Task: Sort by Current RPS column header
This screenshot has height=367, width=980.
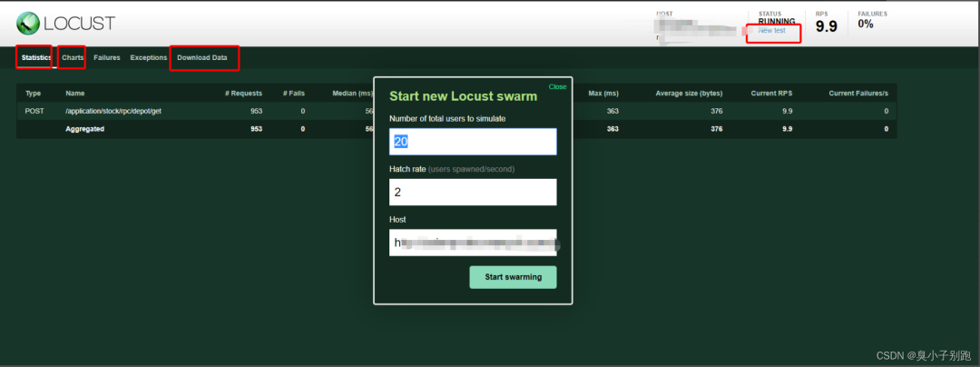Action: pyautogui.click(x=772, y=94)
